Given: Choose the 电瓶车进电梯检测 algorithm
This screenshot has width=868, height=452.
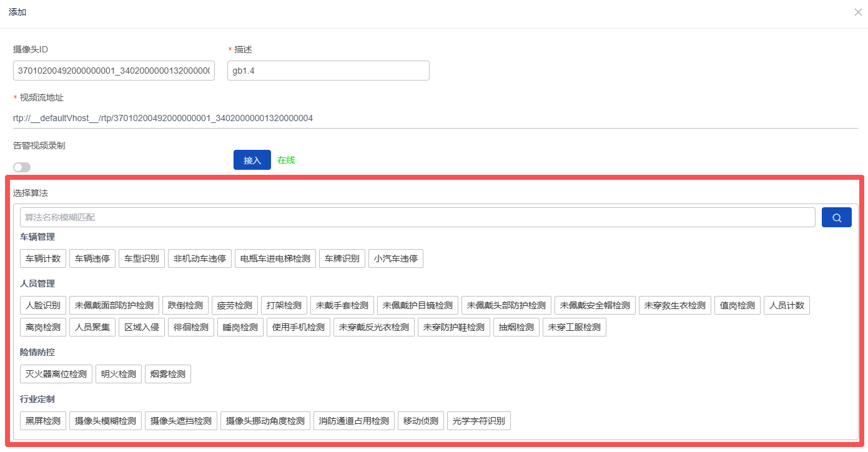Looking at the screenshot, I should click(x=275, y=258).
